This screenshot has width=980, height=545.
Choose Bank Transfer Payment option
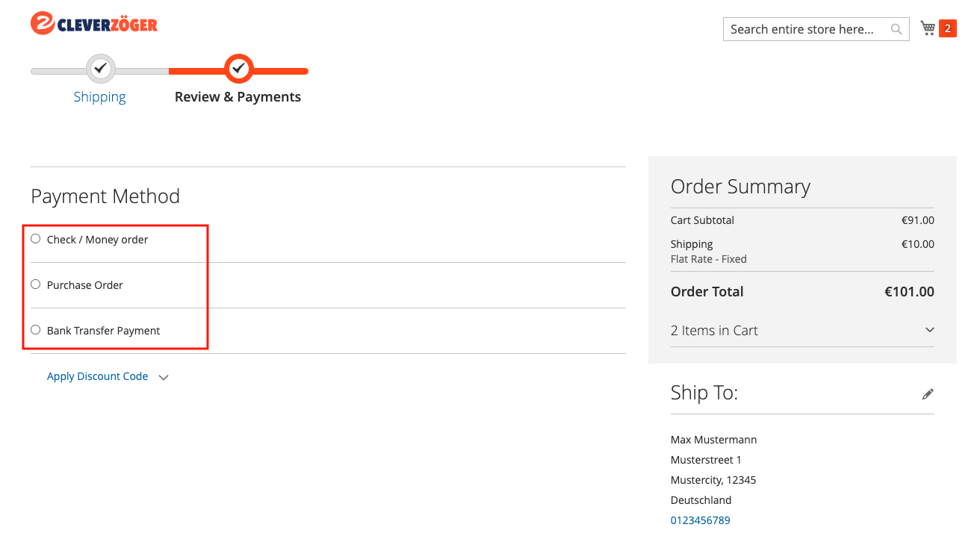35,330
